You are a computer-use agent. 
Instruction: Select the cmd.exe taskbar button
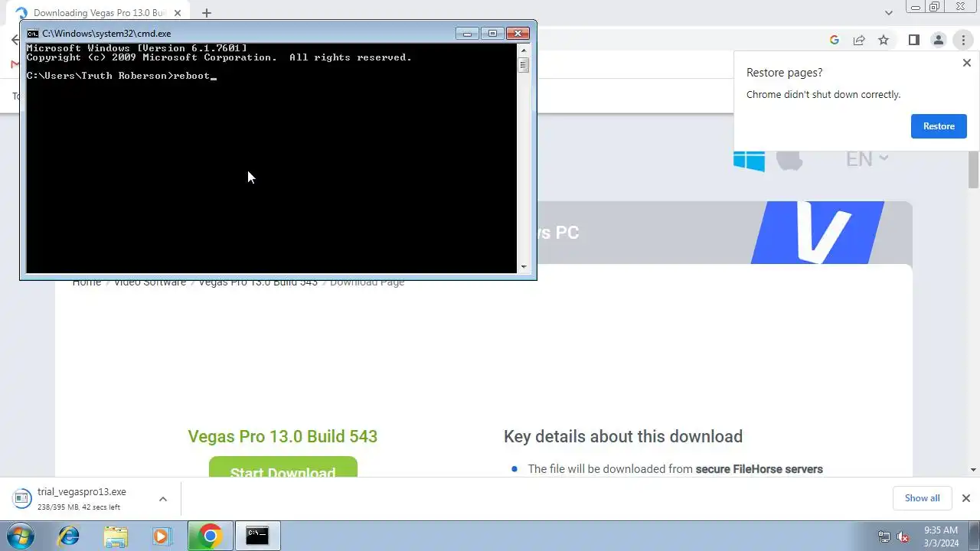(257, 536)
